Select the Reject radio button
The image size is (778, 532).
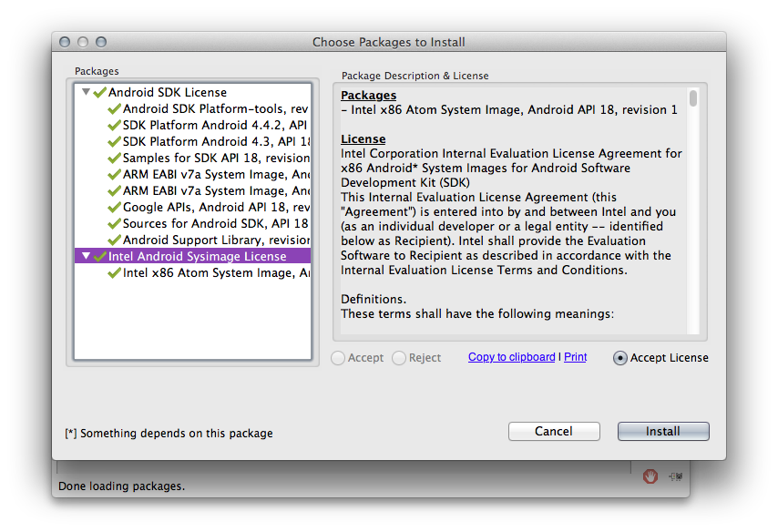coord(399,358)
